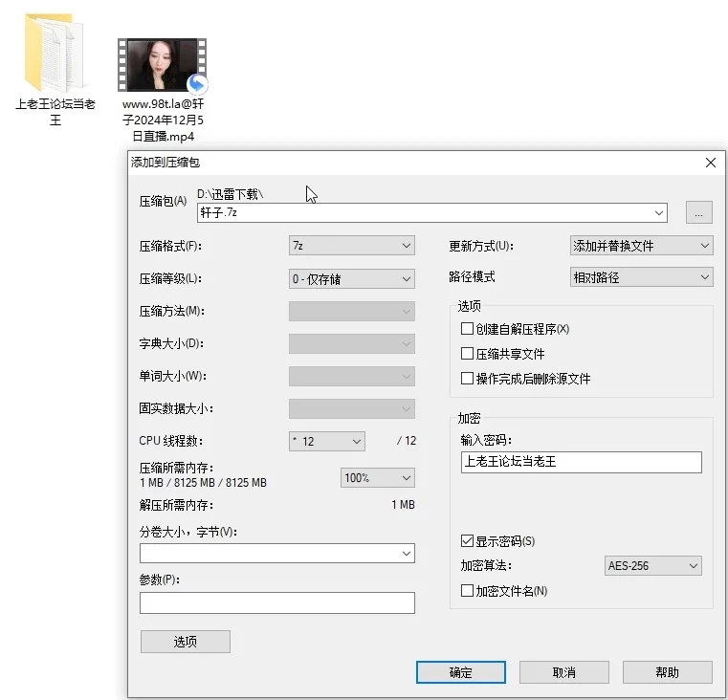Viewport: 728px width, 700px height.
Task: Open the memory usage 100% dropdown
Action: point(378,477)
